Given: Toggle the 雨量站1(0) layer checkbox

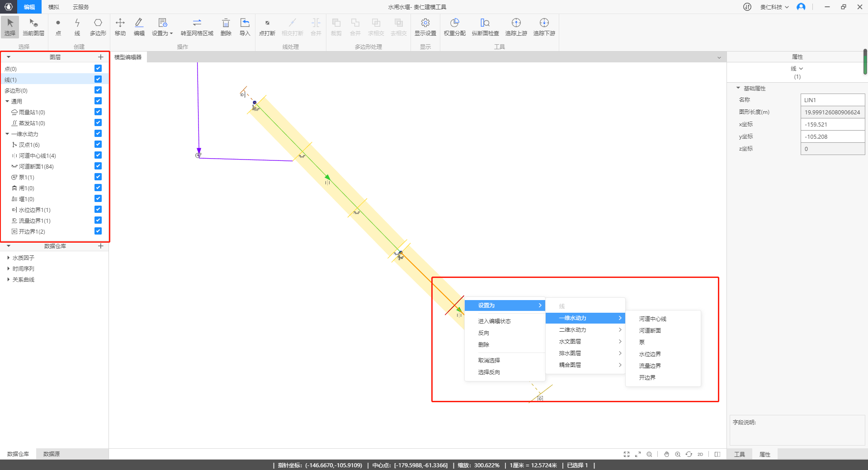Looking at the screenshot, I should 98,112.
